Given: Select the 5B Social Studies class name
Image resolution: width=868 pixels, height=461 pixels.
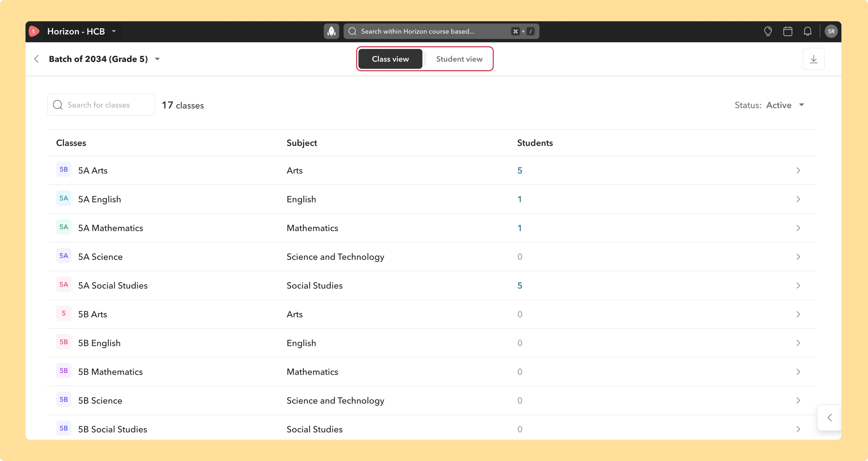Looking at the screenshot, I should click(x=113, y=429).
